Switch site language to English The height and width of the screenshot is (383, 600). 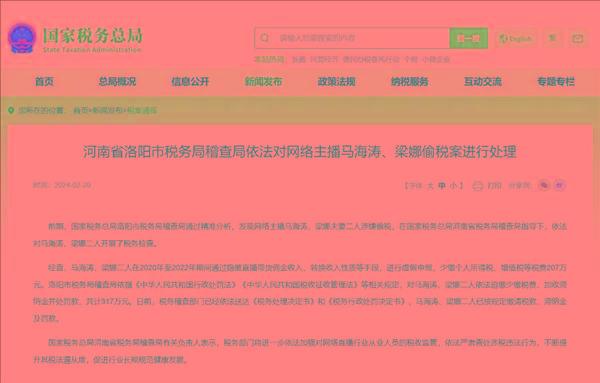point(516,38)
